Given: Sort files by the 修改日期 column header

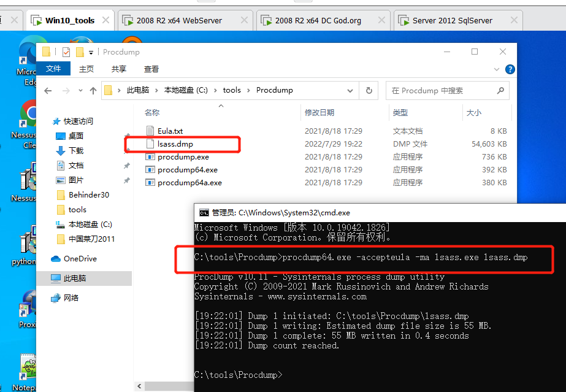Looking at the screenshot, I should [319, 113].
